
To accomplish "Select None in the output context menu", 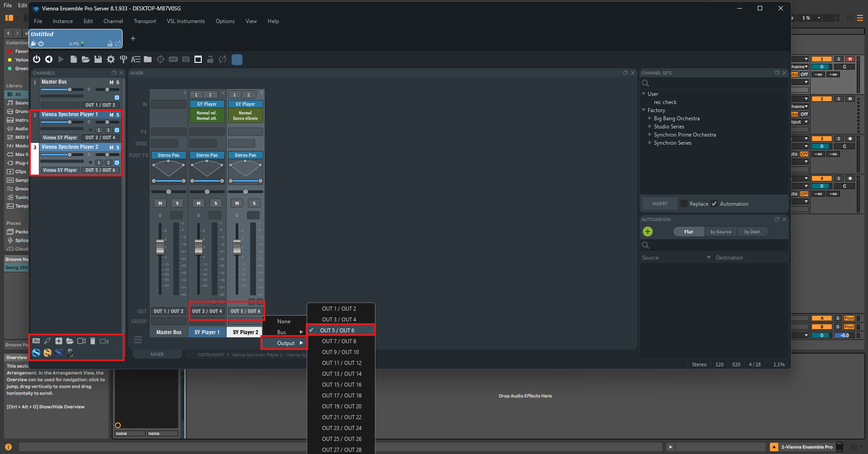I will (x=285, y=322).
